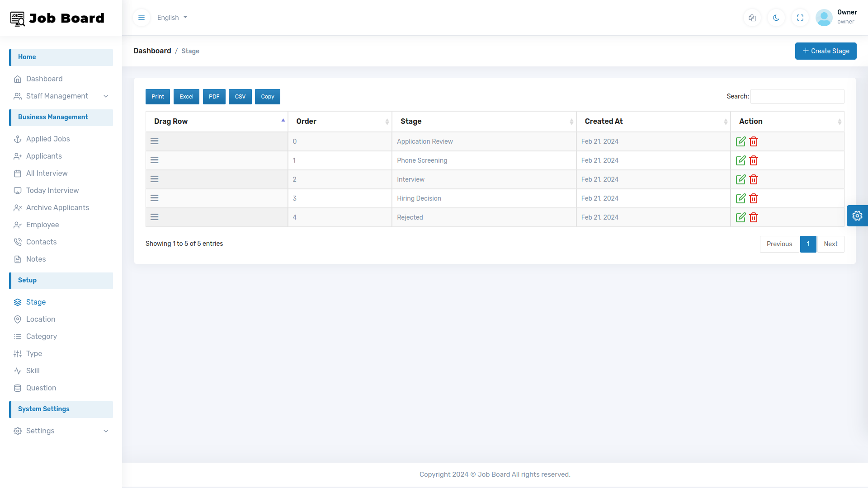The image size is (868, 488).
Task: Open the Applied Jobs section
Action: (x=47, y=139)
